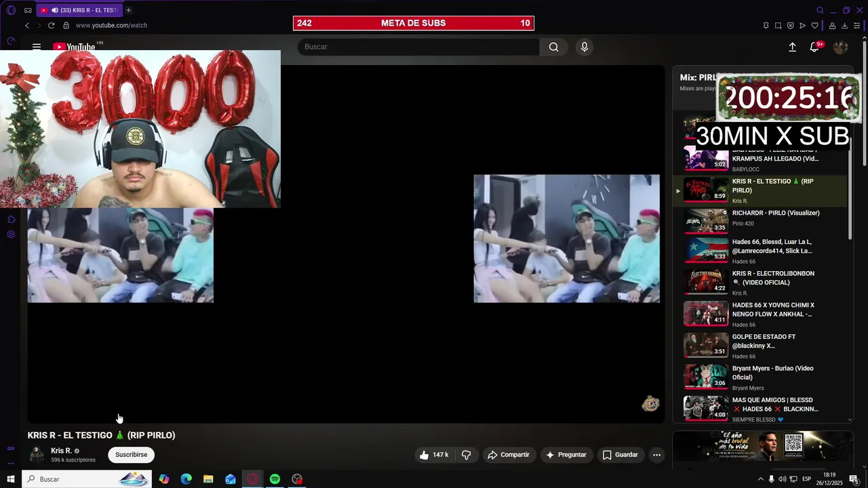This screenshot has height=488, width=868.
Task: Click the send/flow arrow icon in the address bar
Action: pyautogui.click(x=802, y=26)
